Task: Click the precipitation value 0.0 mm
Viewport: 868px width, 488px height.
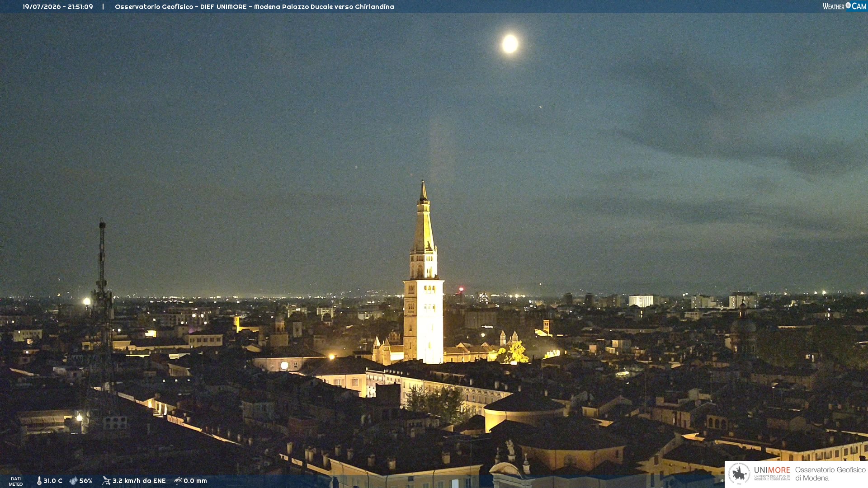Action: [x=195, y=481]
